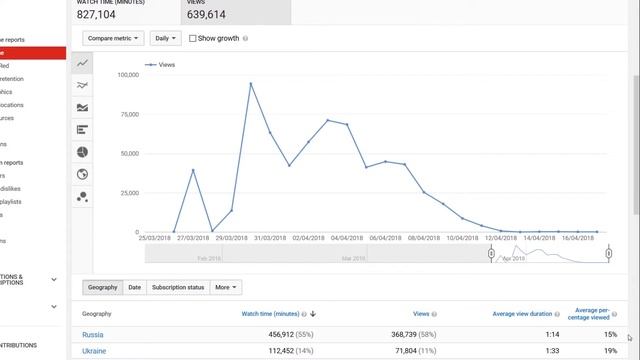Viewport: 640px width, 360px height.
Task: Click Ukraine watch time value 112,452
Action: (x=281, y=351)
